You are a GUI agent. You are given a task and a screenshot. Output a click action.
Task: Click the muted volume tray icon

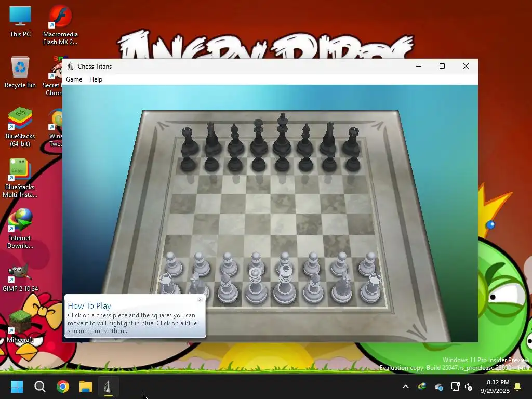point(469,387)
